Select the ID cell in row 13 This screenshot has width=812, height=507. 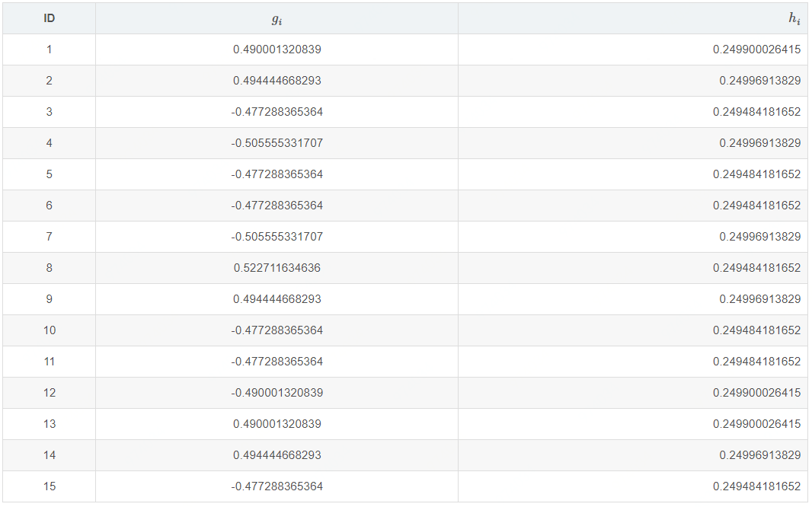50,424
